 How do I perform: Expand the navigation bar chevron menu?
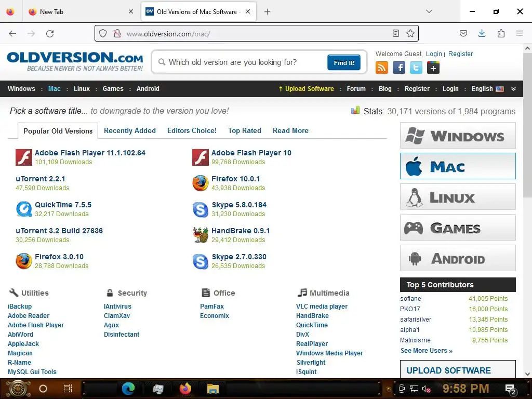514,89
